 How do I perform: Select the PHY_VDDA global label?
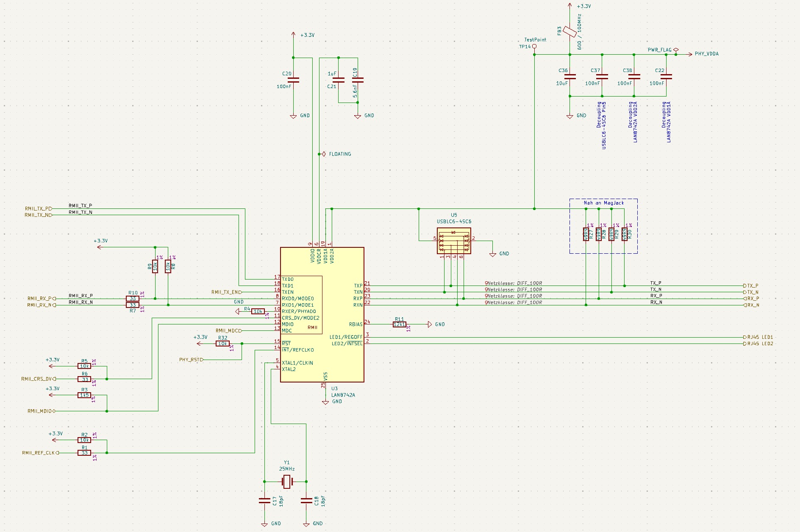point(706,54)
